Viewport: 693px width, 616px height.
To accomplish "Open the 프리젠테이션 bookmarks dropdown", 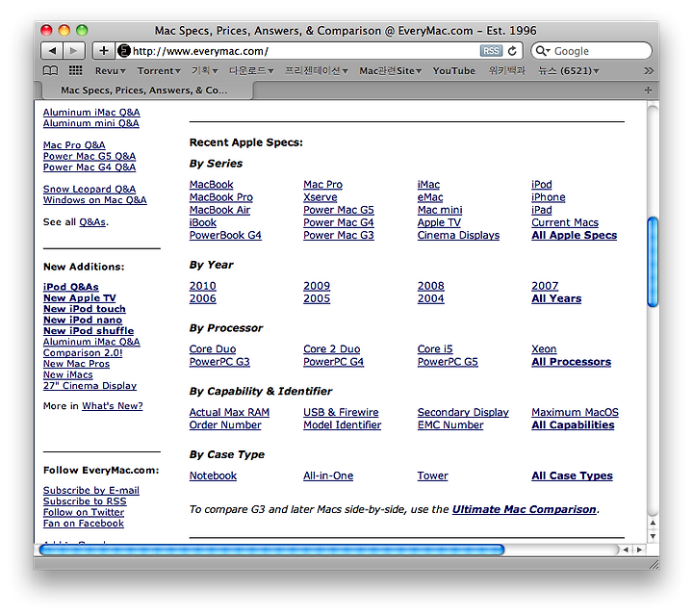I will click(x=317, y=70).
